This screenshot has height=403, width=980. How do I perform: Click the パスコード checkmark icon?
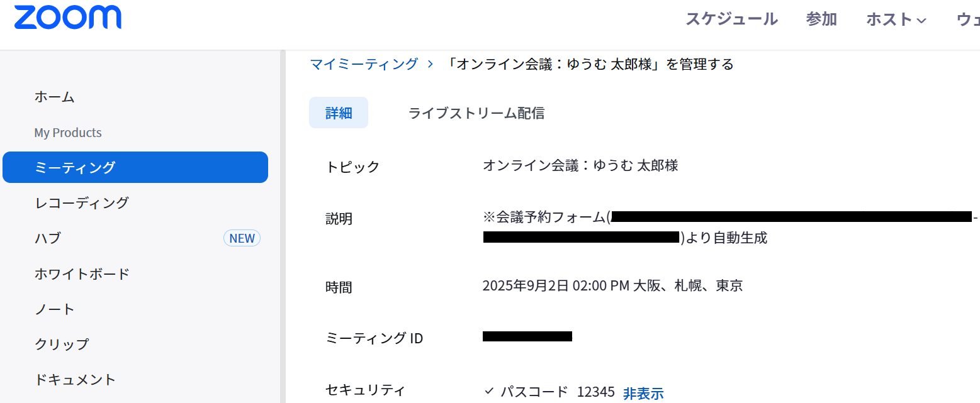(x=489, y=391)
